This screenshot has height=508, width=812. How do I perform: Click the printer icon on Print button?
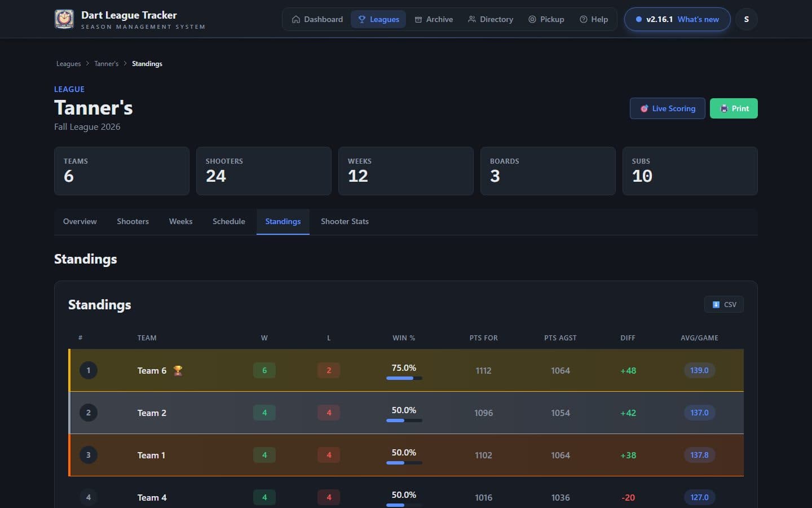(724, 108)
